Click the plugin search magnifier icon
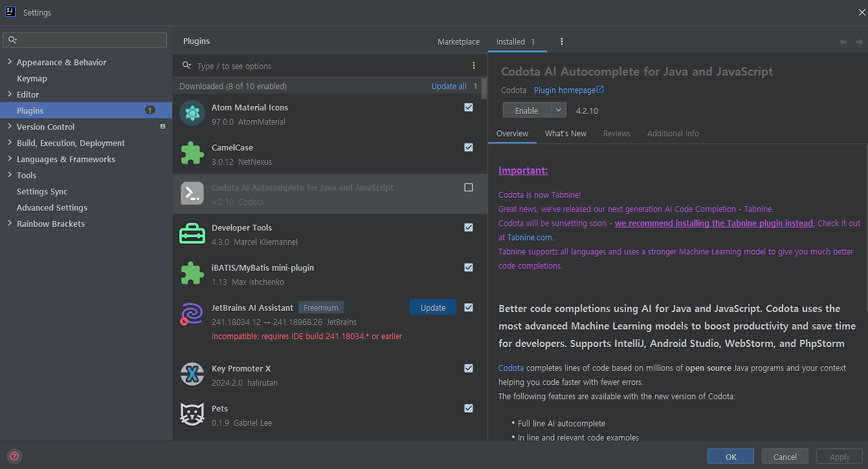Image resolution: width=868 pixels, height=469 pixels. coord(187,66)
